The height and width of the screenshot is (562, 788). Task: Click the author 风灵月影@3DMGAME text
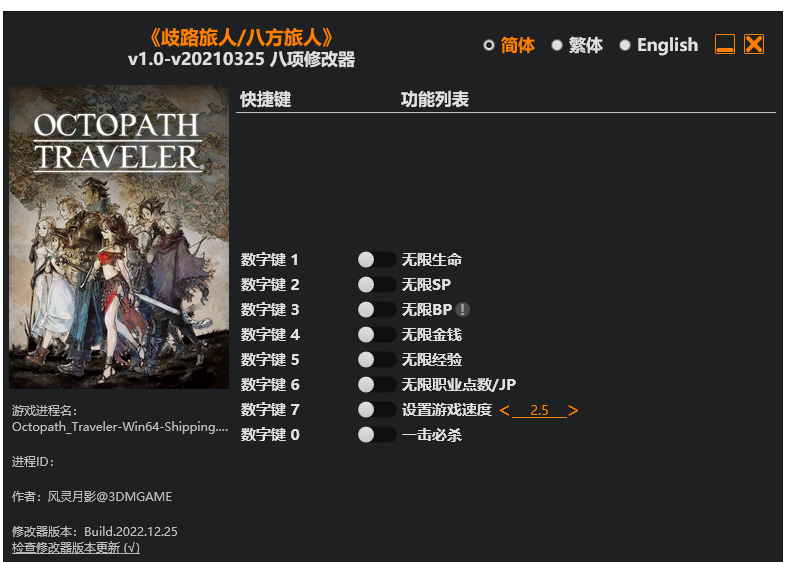110,497
